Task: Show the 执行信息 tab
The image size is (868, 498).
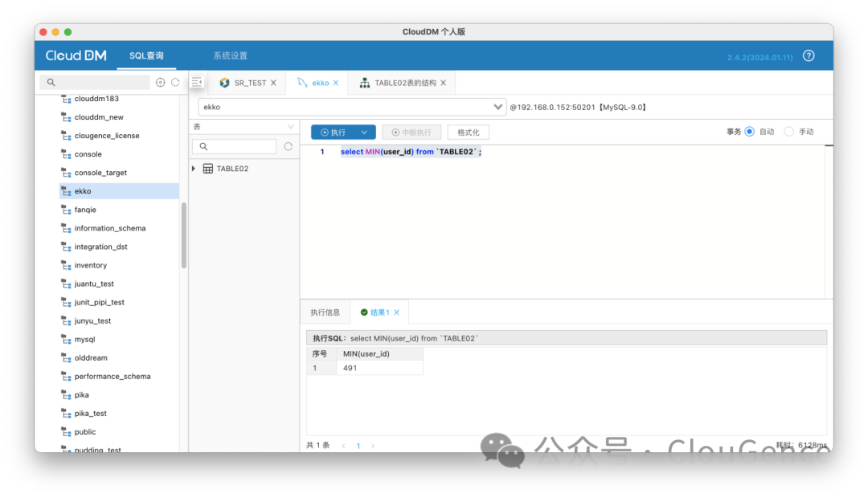Action: click(325, 312)
